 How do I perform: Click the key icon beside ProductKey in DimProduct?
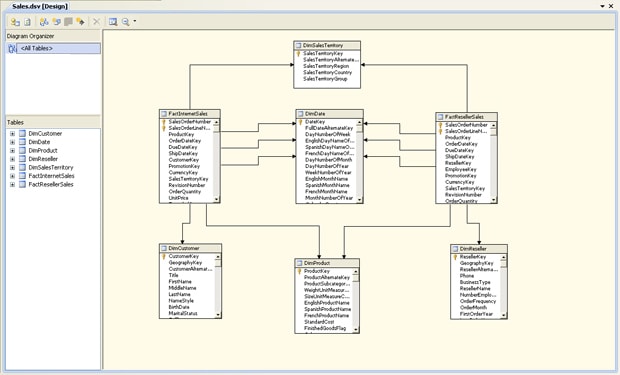[x=299, y=271]
